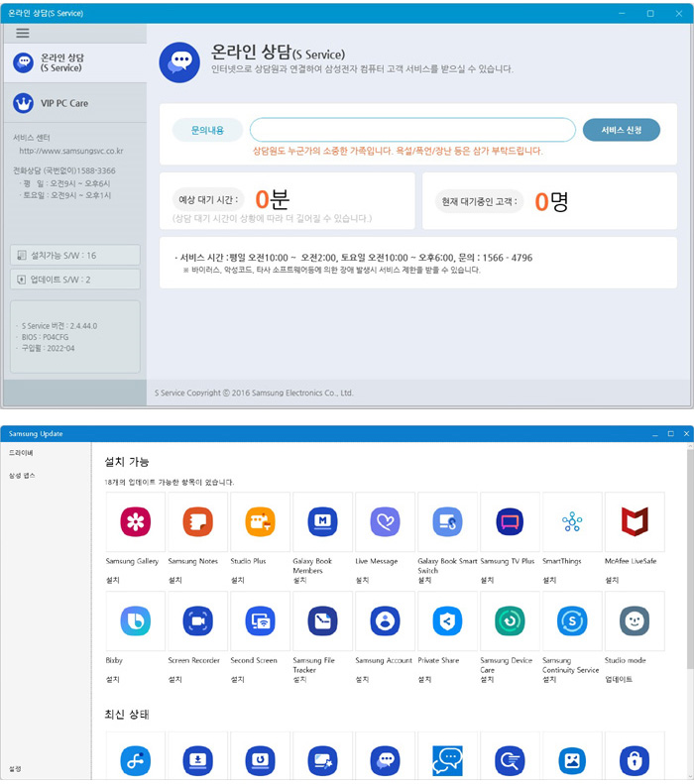Viewport: 694px width, 784px height.
Task: Click the Bixby app icon
Action: click(x=135, y=620)
